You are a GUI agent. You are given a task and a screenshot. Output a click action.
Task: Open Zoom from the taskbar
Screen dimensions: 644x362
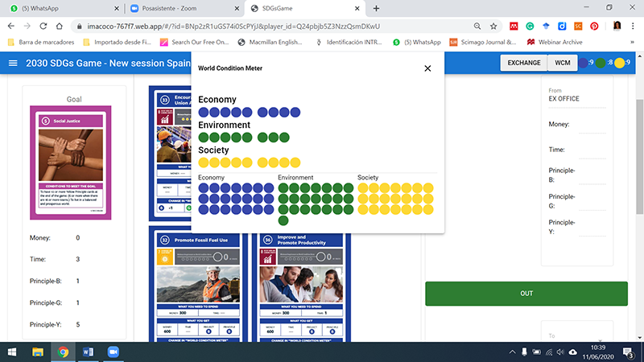point(113,352)
